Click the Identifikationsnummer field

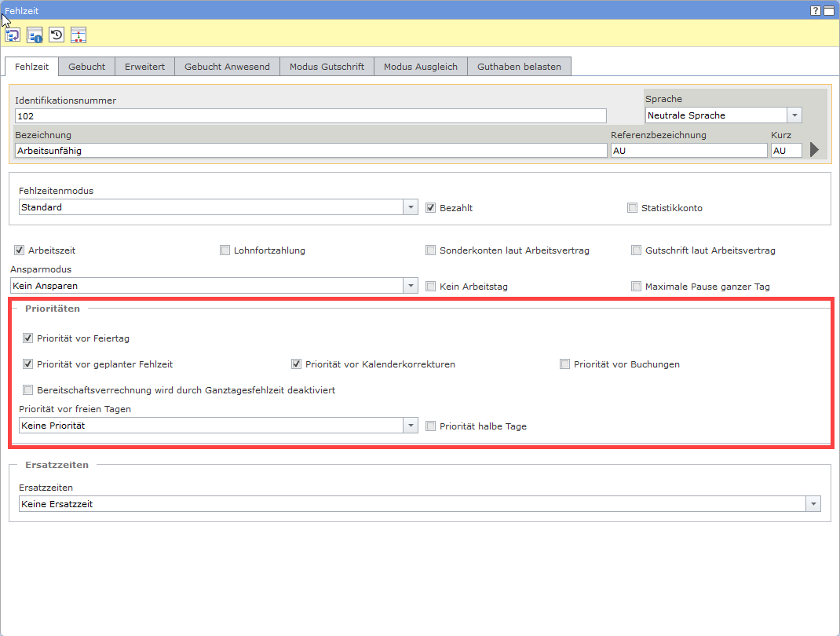(310, 115)
